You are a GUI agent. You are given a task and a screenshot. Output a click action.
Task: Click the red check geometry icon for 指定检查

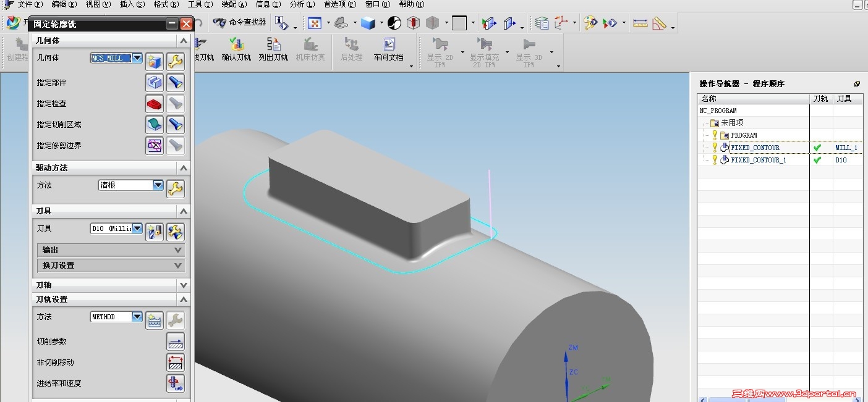154,104
